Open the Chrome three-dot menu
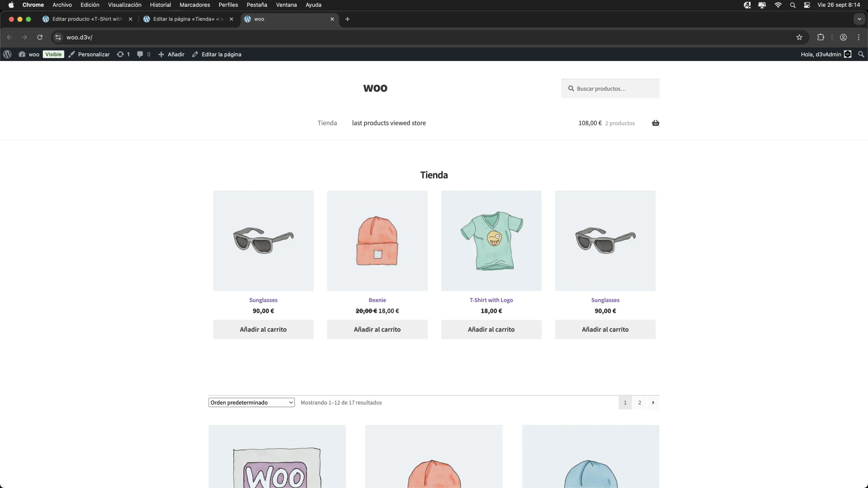Screen dimensions: 868x488 tap(859, 37)
